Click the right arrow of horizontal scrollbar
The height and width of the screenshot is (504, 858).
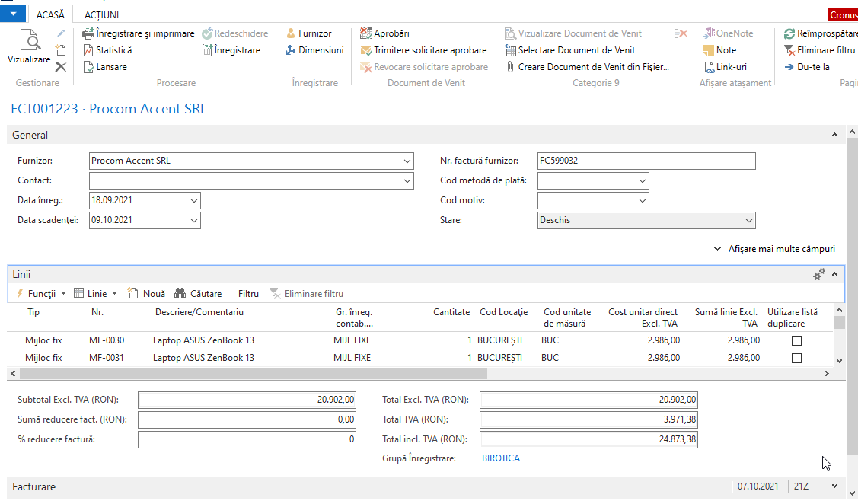(x=827, y=373)
